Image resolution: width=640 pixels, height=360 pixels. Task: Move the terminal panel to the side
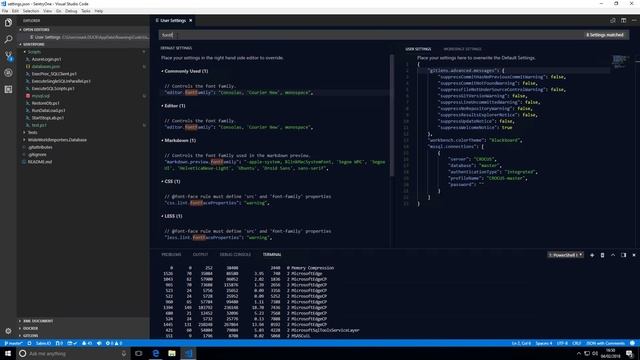pos(623,255)
